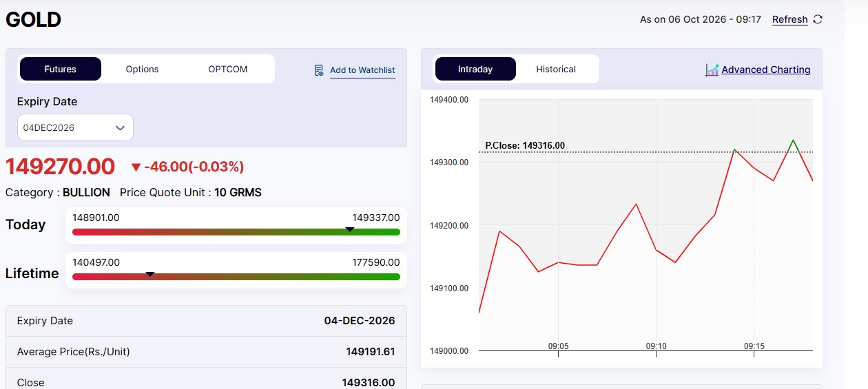Viewport: 868px width, 389px height.
Task: Click the average price value 149191.61
Action: tap(371, 352)
